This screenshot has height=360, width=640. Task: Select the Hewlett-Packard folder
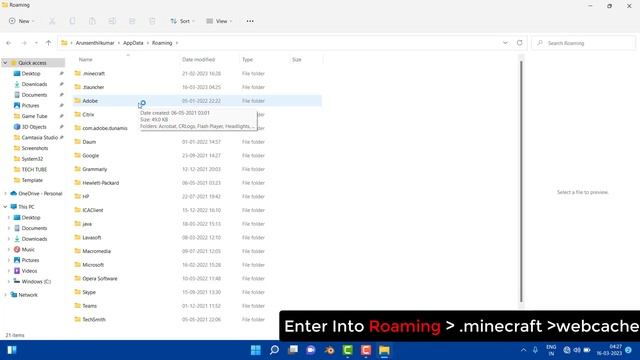[101, 183]
